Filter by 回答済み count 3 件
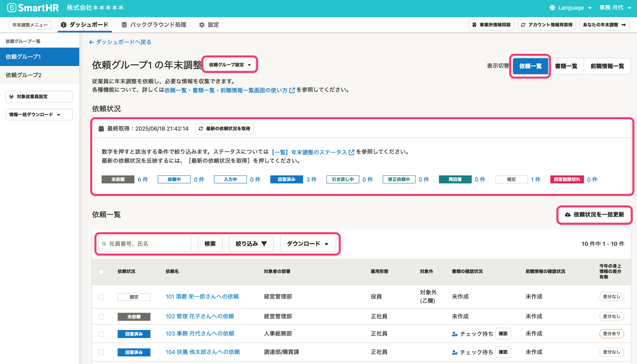Viewport: 637px width, 364px height. 311,180
